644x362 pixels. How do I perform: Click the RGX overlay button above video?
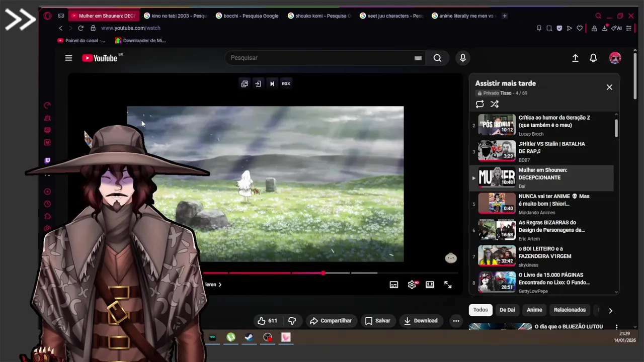[x=286, y=84]
